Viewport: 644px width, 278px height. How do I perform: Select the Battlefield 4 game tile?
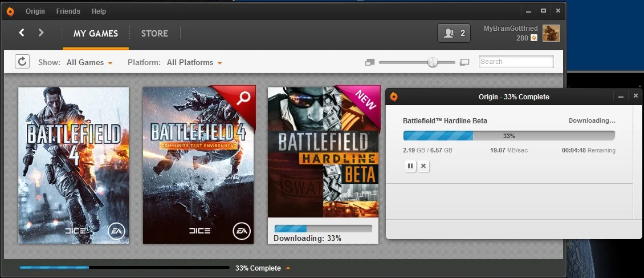(74, 166)
